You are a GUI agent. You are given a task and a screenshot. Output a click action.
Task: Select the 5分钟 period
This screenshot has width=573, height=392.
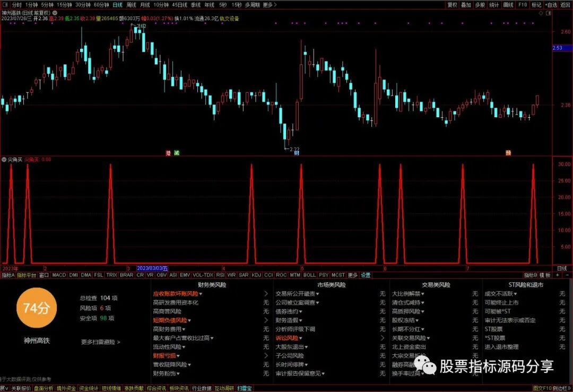click(47, 5)
